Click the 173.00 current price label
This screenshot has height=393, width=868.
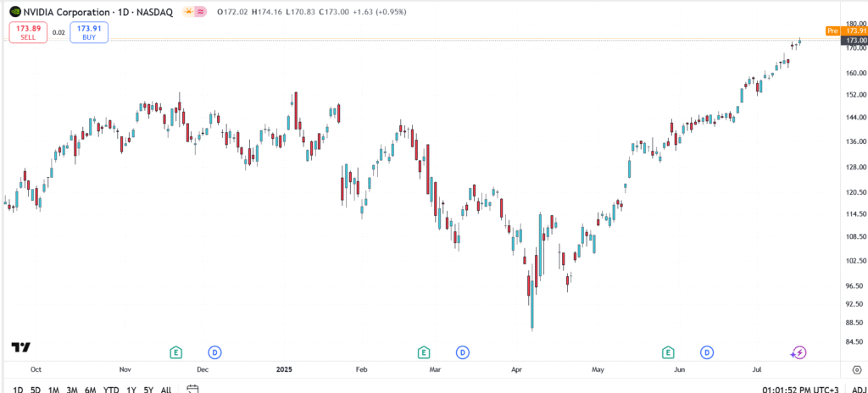coord(856,40)
